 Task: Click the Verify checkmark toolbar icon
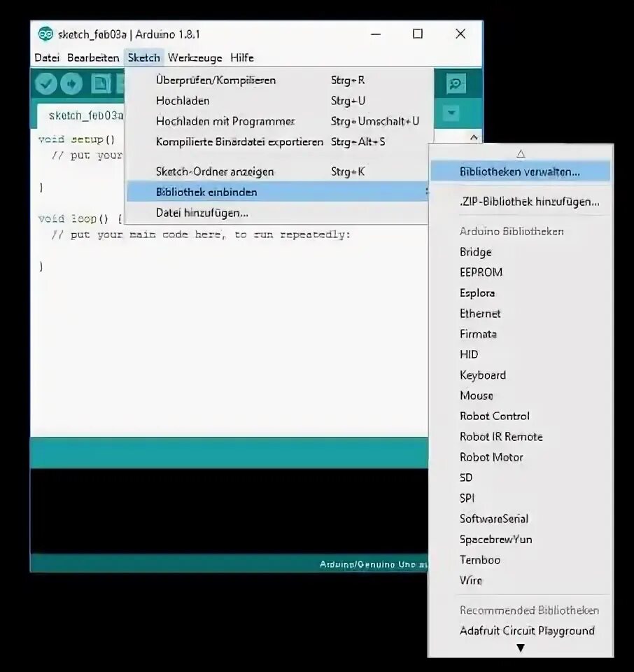46,83
